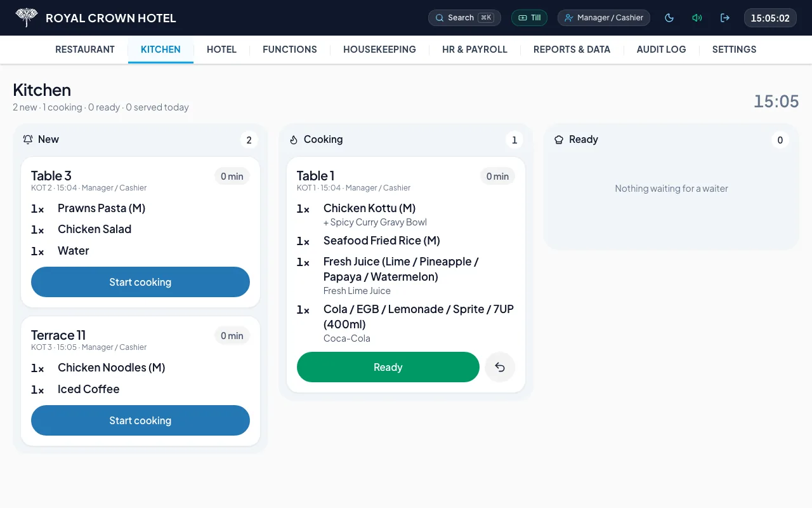Mute the kitchen sound alerts speaker icon
This screenshot has height=508, width=812.
point(697,18)
